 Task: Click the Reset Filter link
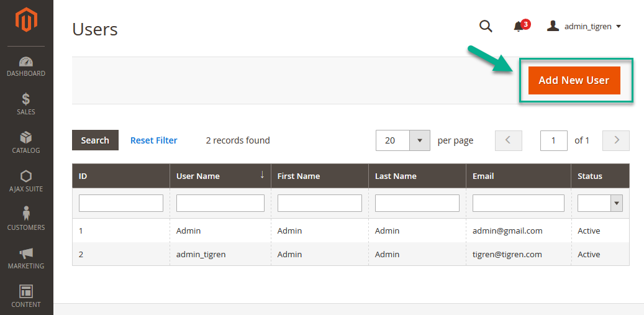(153, 140)
